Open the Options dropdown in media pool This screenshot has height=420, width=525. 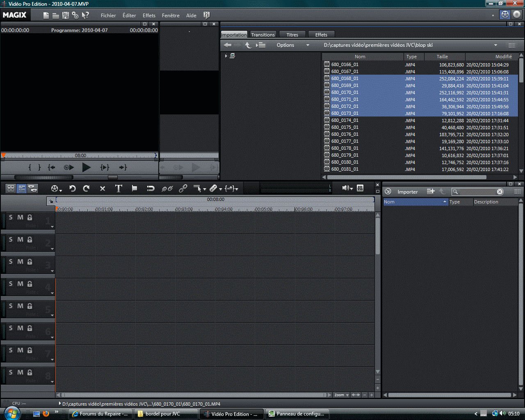292,45
